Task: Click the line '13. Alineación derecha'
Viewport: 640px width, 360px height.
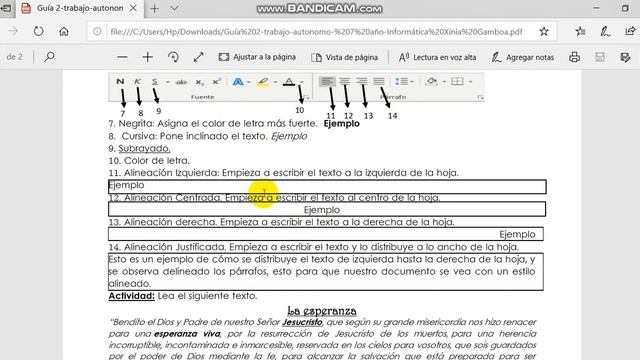Action: coord(281,222)
